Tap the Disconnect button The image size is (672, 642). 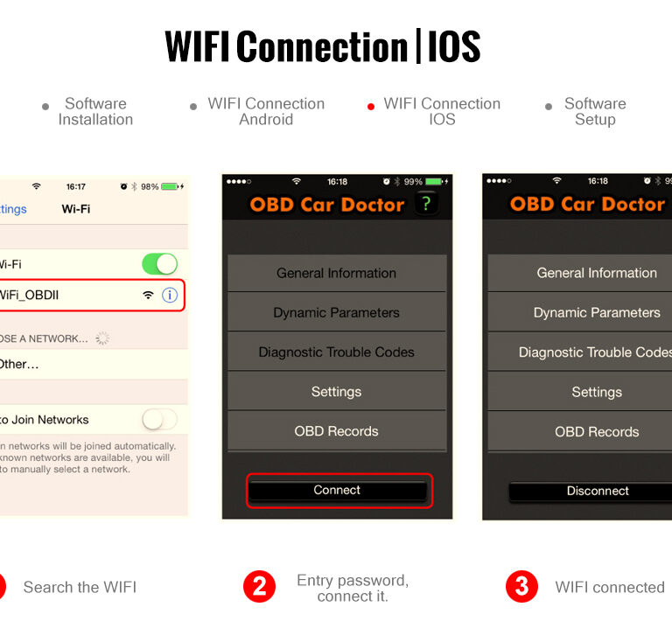tap(598, 491)
